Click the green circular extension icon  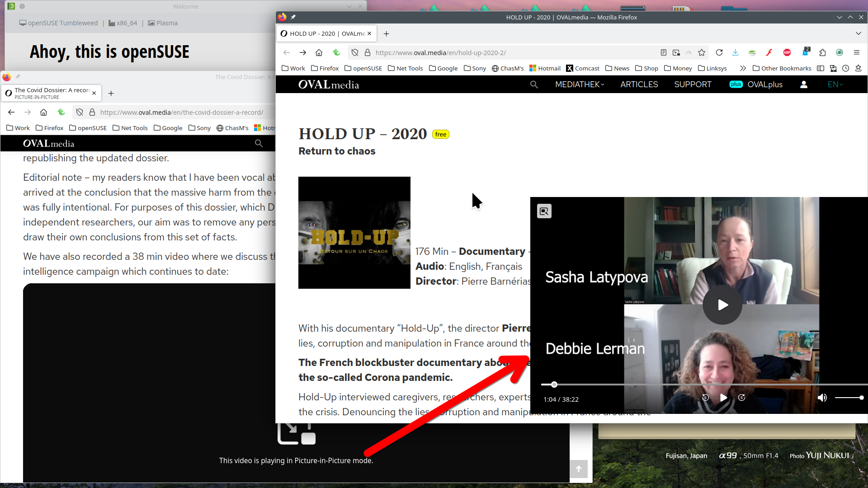point(839,52)
